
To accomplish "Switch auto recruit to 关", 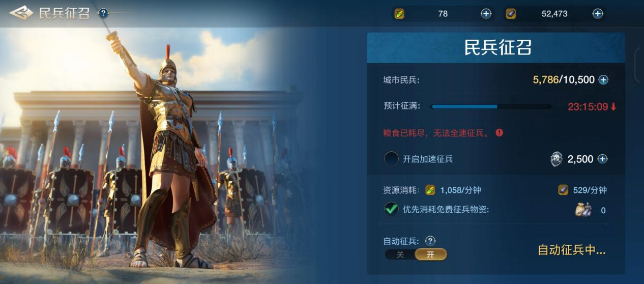I will point(400,254).
